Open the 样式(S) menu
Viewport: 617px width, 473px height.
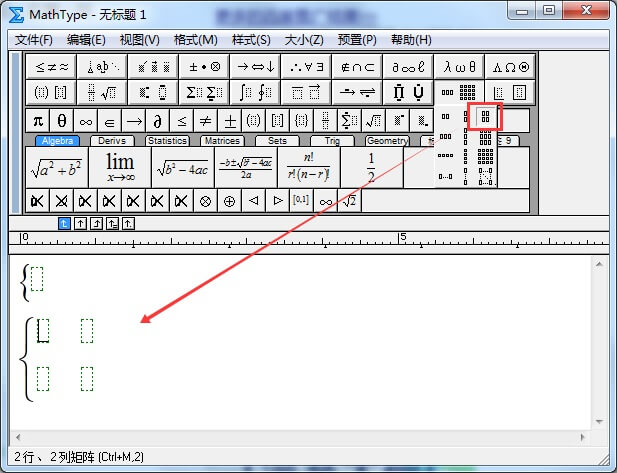pos(251,40)
